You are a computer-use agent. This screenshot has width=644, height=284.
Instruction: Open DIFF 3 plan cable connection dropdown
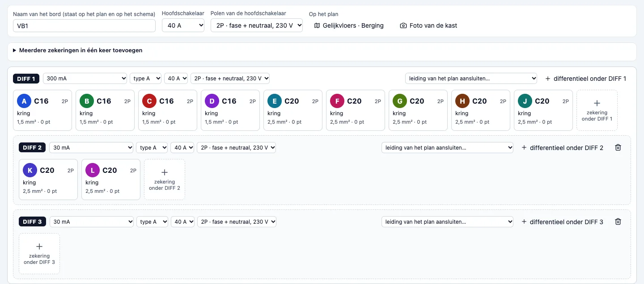point(447,221)
